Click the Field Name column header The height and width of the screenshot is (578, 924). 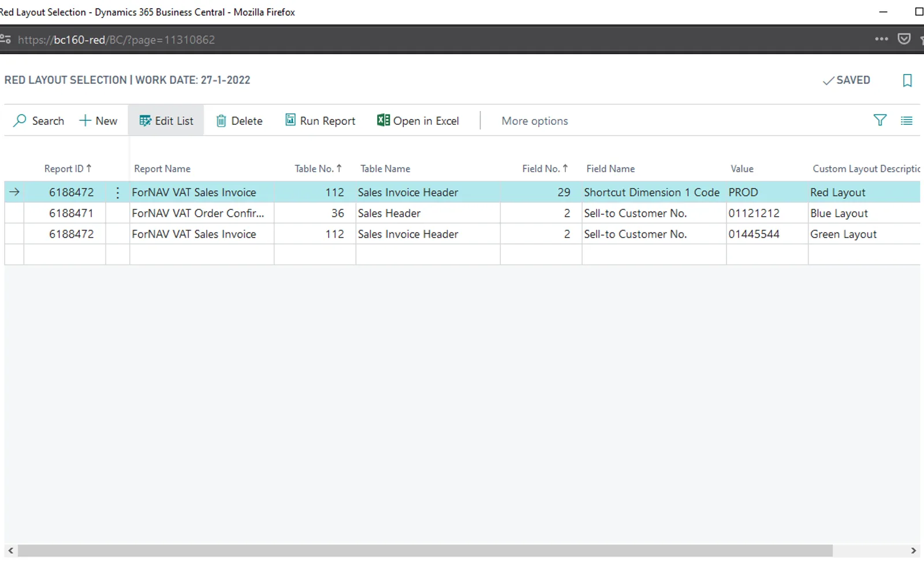pos(610,169)
